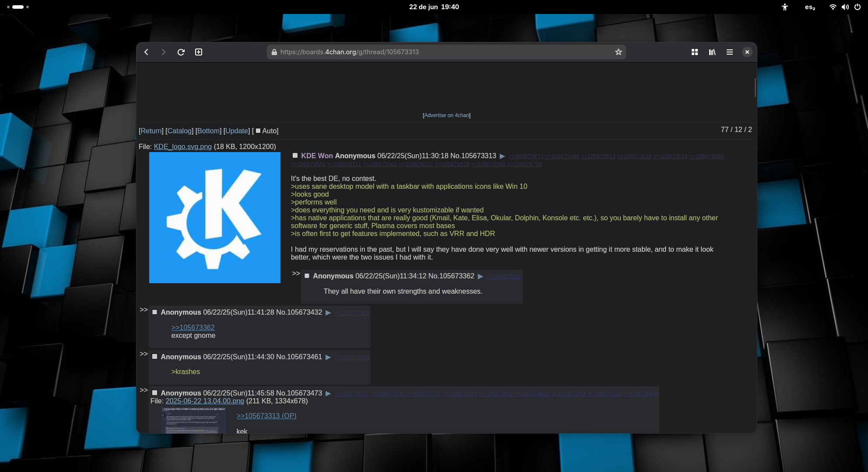
Task: Open the tab overview grid icon
Action: 694,52
